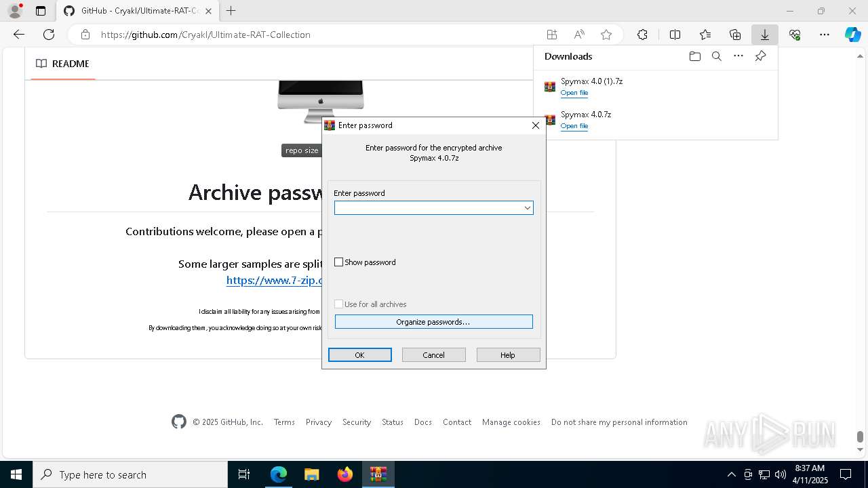The height and width of the screenshot is (488, 868).
Task: Click the address bar URL
Action: click(205, 35)
